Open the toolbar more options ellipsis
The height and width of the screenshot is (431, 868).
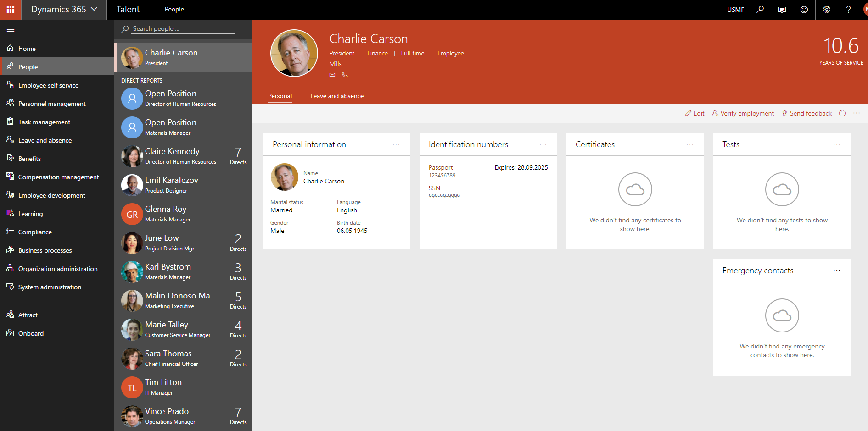[857, 113]
